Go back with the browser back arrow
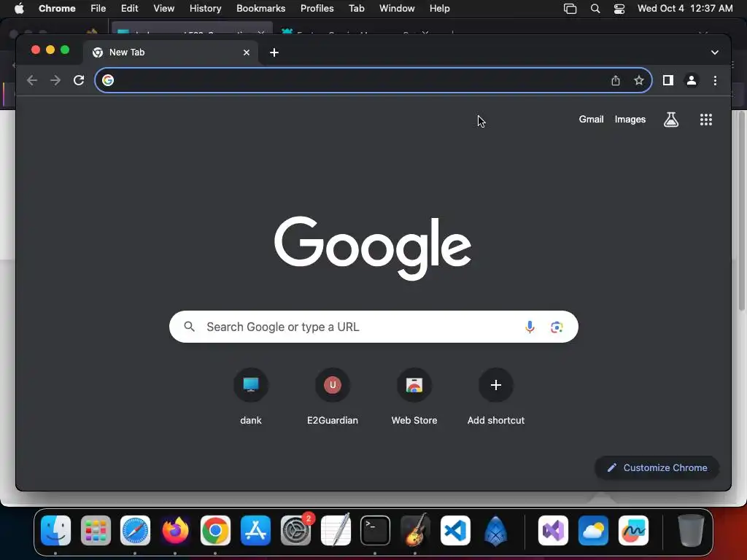747x560 pixels. pyautogui.click(x=32, y=80)
